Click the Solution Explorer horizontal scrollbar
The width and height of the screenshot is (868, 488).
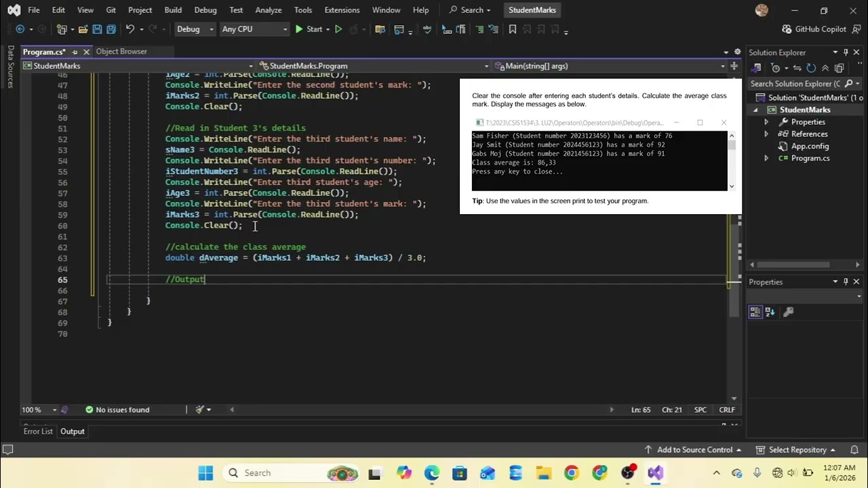tap(793, 264)
